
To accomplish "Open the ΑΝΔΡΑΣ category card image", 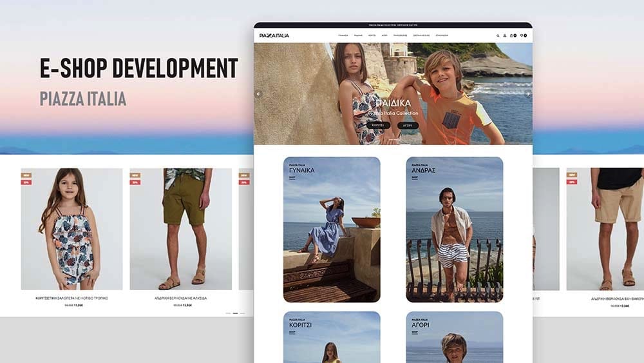I will pyautogui.click(x=454, y=230).
